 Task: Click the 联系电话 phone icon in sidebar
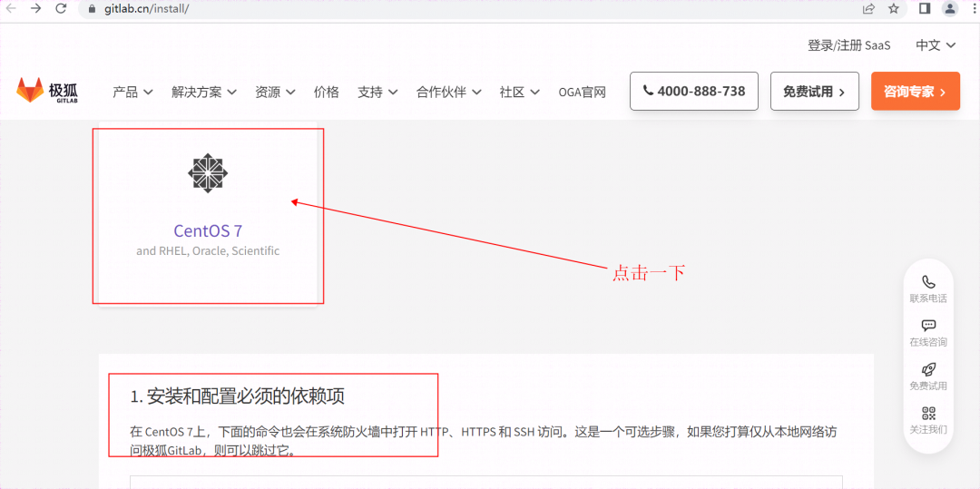[x=928, y=282]
